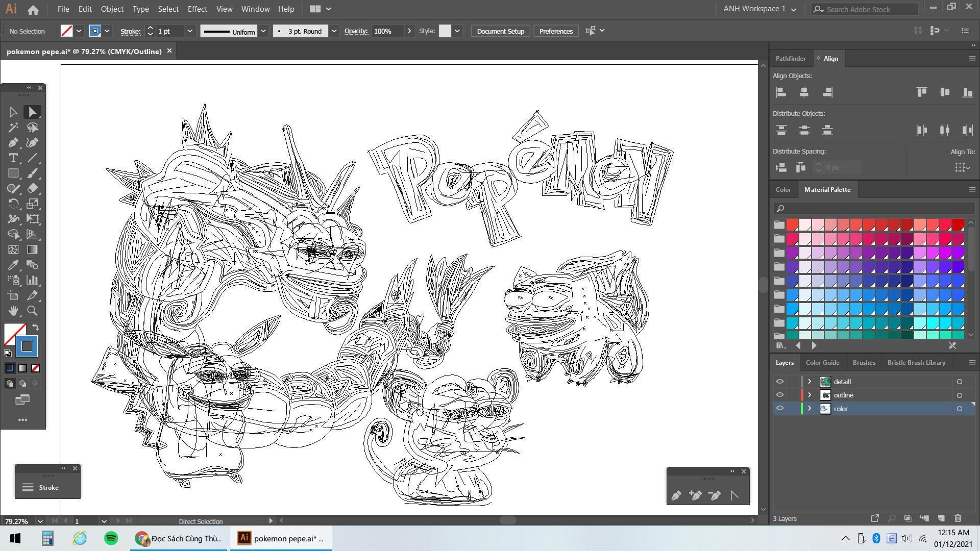Hide the color layer
The image size is (980, 551).
[x=779, y=409]
